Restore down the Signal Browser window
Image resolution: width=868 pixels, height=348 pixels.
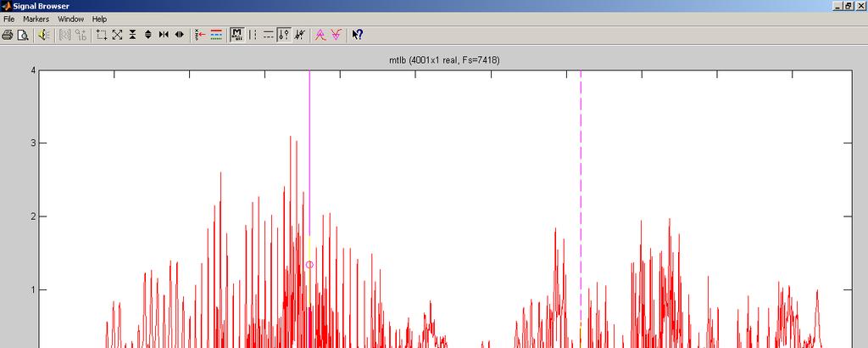(848, 6)
